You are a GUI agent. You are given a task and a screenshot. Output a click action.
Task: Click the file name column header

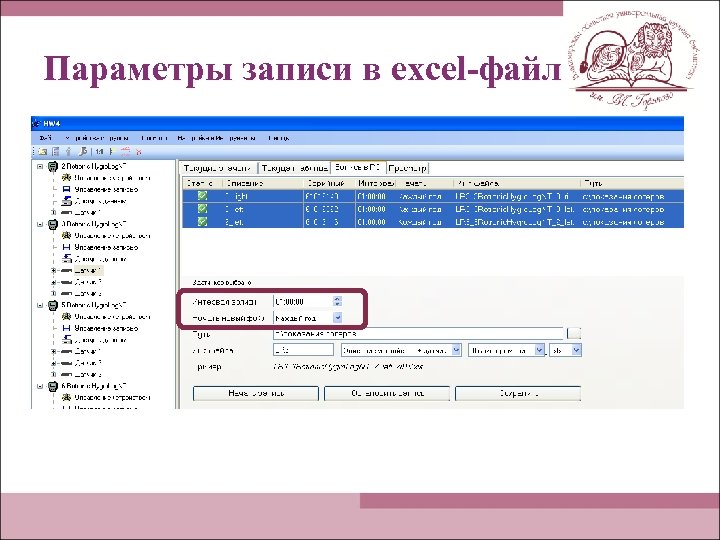coord(517,183)
